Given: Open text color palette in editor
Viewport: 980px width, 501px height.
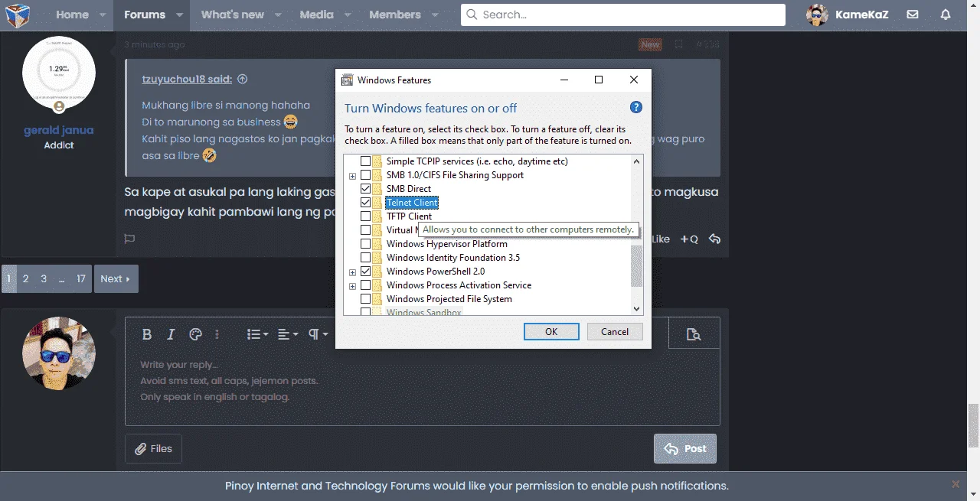Looking at the screenshot, I should click(x=194, y=334).
